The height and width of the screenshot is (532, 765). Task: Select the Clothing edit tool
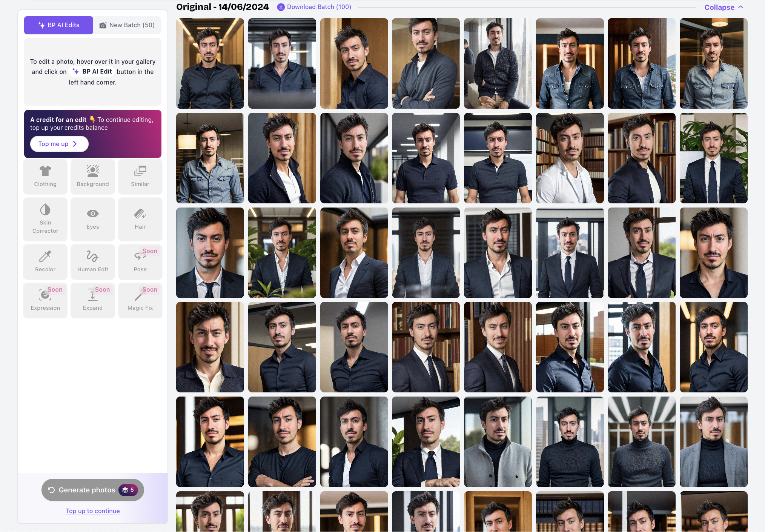pos(45,177)
